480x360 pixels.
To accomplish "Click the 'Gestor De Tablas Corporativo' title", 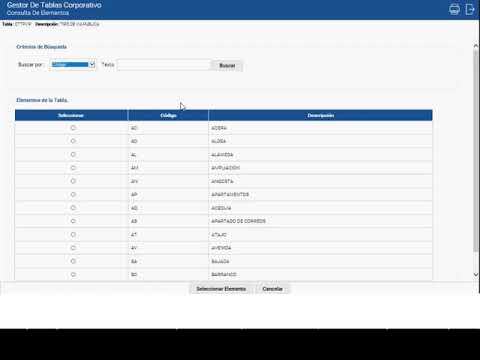I will pos(54,5).
